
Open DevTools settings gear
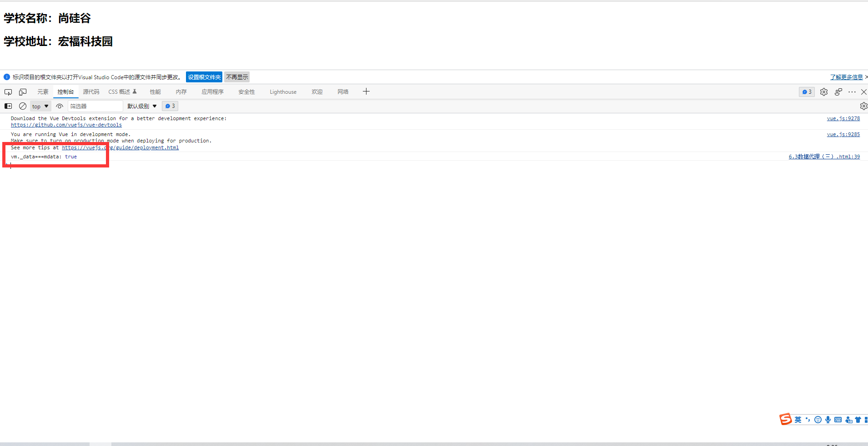point(824,92)
